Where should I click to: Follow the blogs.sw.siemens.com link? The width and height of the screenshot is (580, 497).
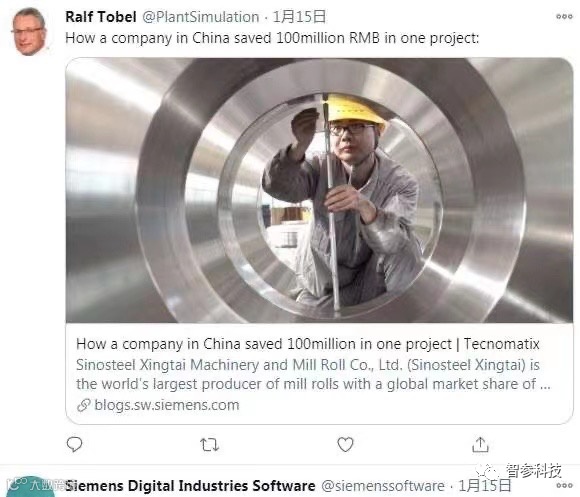pyautogui.click(x=167, y=405)
